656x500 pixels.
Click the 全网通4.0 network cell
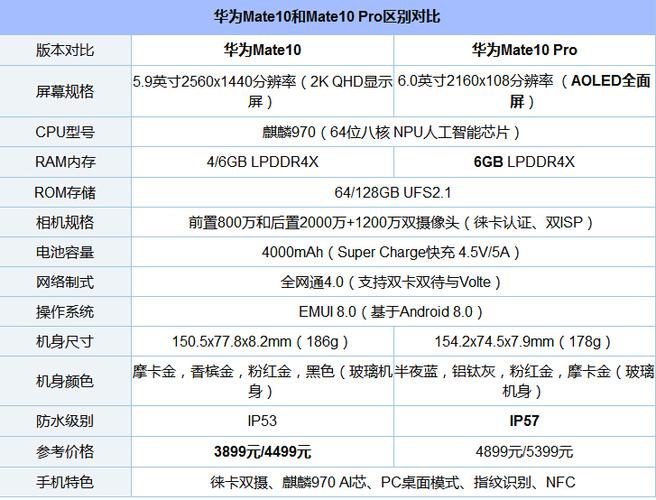pos(391,282)
